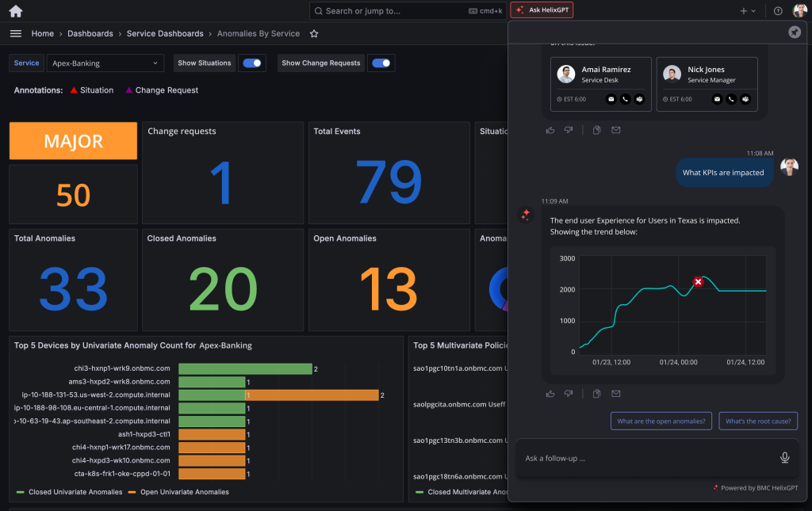Viewport: 812px width, 511px height.
Task: Go to Dashboards in the breadcrumb
Action: 90,33
